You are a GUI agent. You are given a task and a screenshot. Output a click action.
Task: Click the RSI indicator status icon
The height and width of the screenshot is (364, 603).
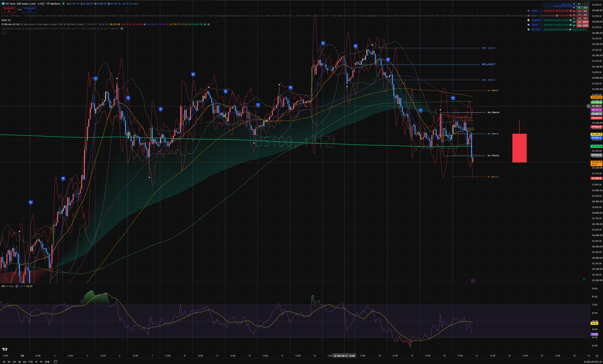pyautogui.click(x=17, y=286)
